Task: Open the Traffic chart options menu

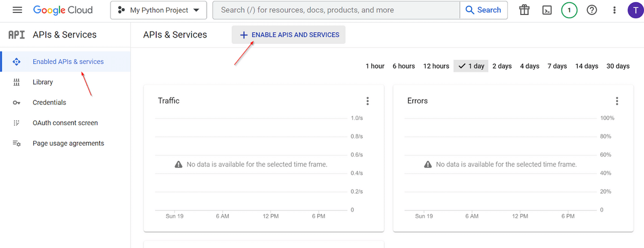Action: coord(368,101)
